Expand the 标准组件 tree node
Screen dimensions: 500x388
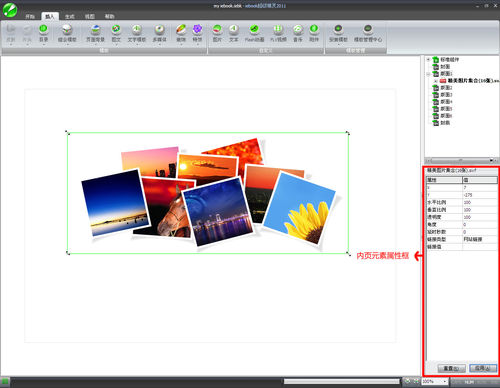[x=428, y=60]
